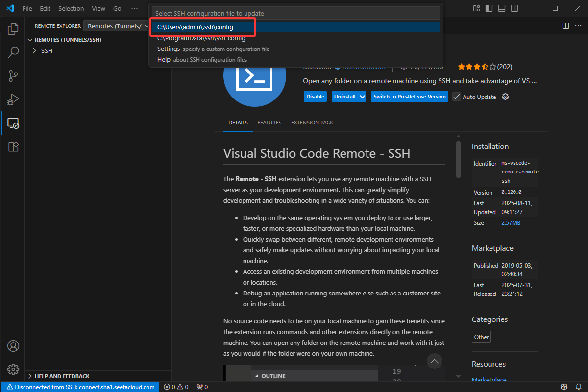Open the Remotes (Tunnels/SSH) dropdown
Screen dimensions: 588x392
(x=118, y=26)
